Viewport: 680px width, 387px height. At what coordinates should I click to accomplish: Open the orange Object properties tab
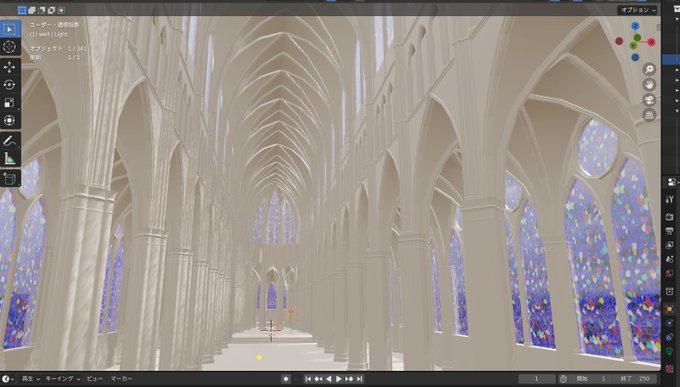coord(670,309)
